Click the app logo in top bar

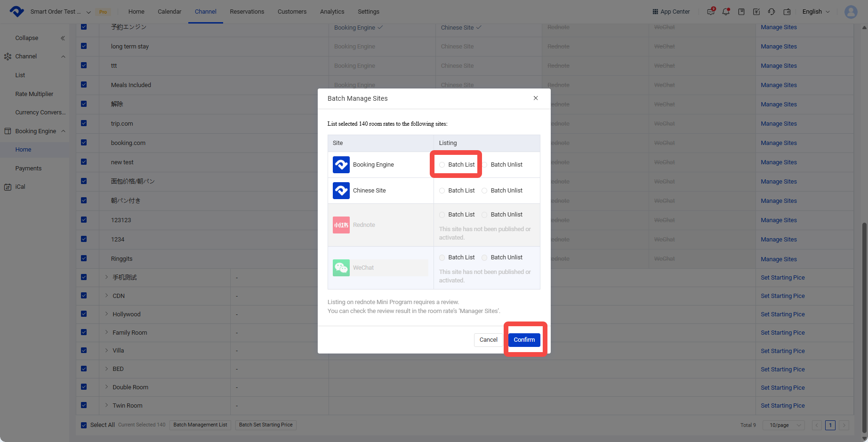17,11
